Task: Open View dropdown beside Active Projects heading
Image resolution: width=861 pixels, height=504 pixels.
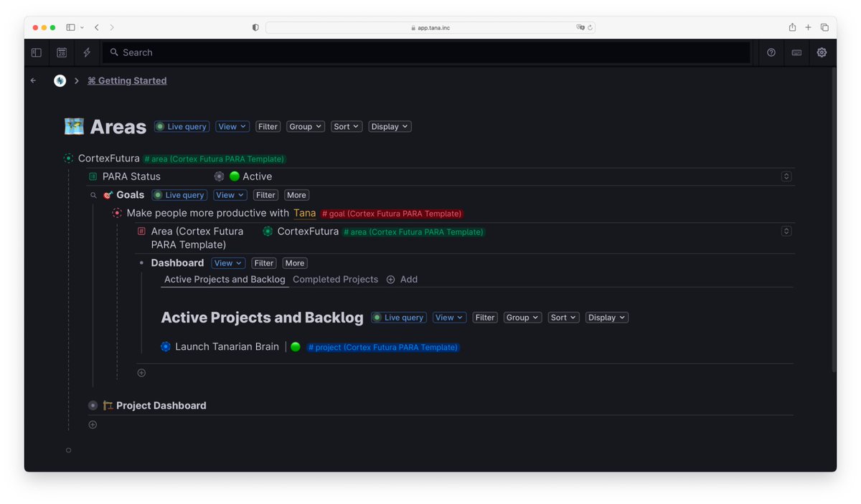Action: (450, 318)
